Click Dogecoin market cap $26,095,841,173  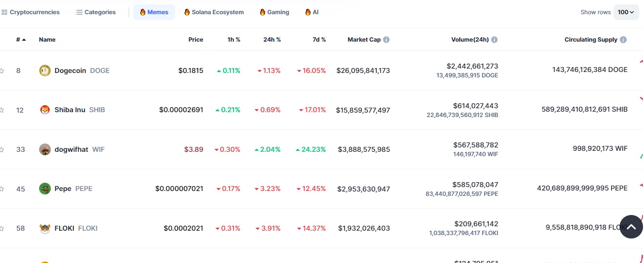click(x=363, y=71)
